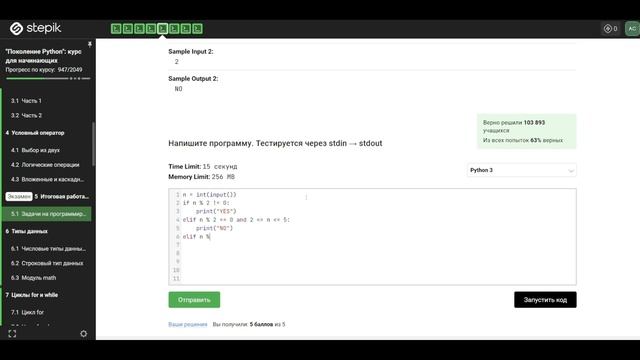The image size is (640, 360).
Task: Click code line 1 'n = int(input())'
Action: pos(209,195)
